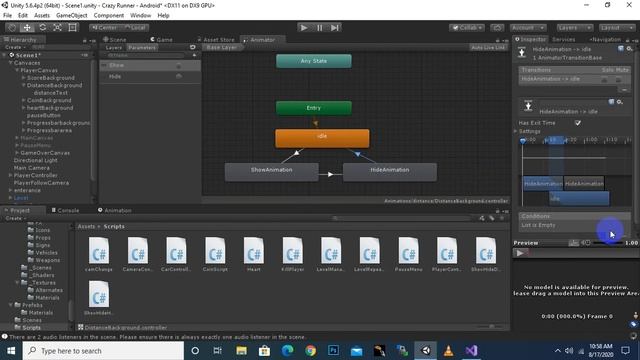Screen dimensions: 640x360
Task: Click the Cloud services icon
Action: [497, 28]
